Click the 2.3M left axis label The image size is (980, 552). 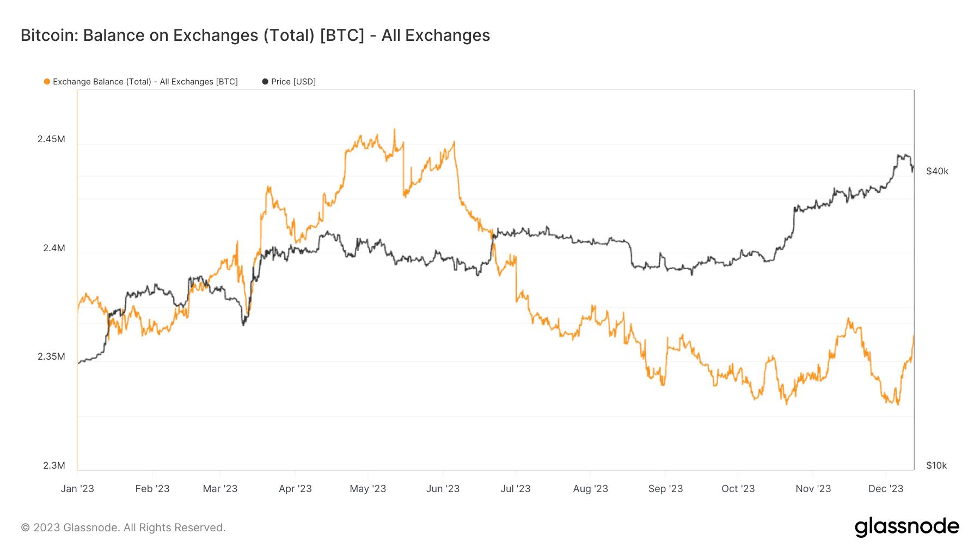(x=54, y=465)
